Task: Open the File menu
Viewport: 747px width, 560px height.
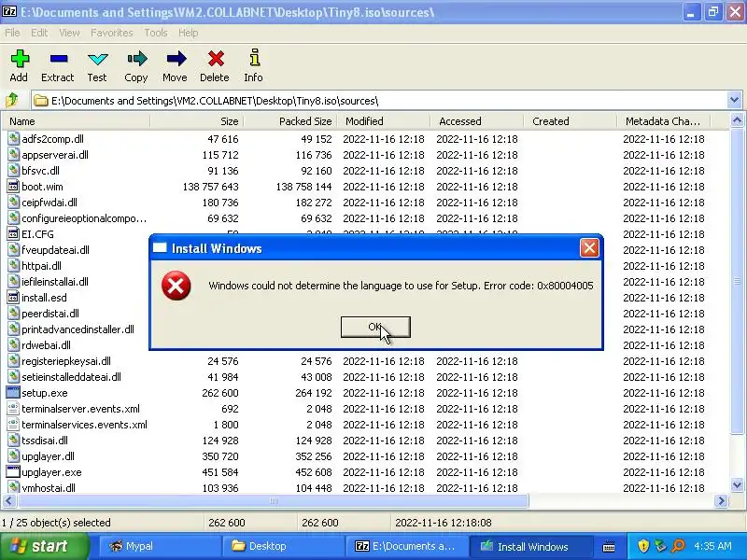Action: click(x=12, y=33)
